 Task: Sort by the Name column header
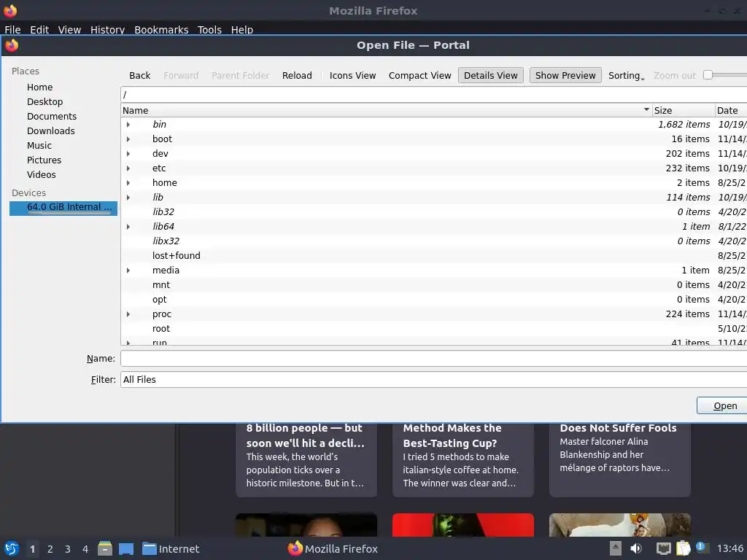386,111
